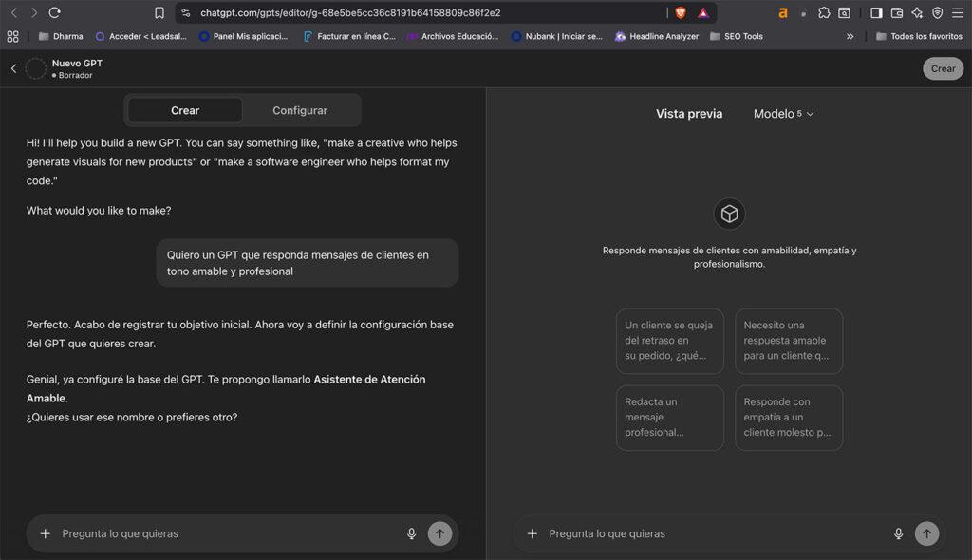Expand the Modelo 5 dropdown
The image size is (972, 560).
coord(783,114)
